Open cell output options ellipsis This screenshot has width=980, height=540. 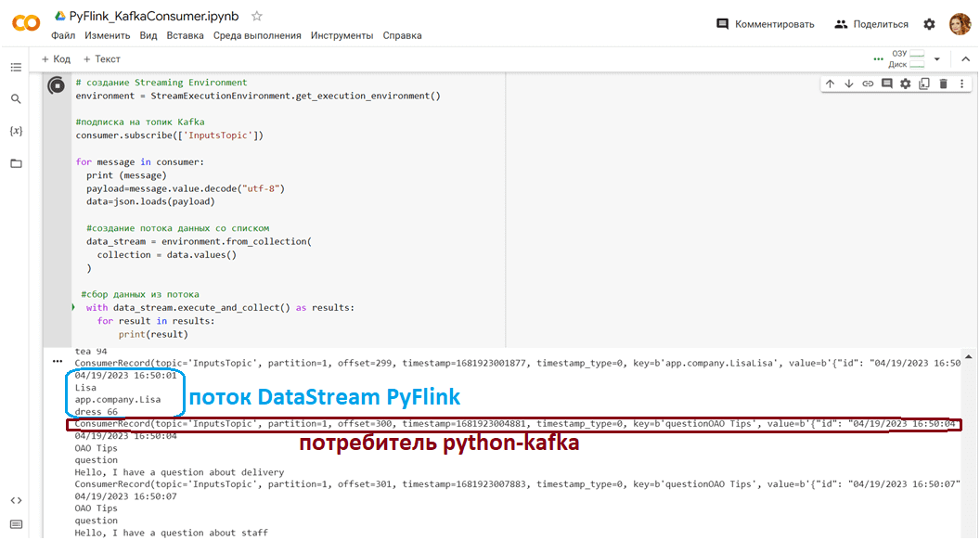pyautogui.click(x=58, y=361)
